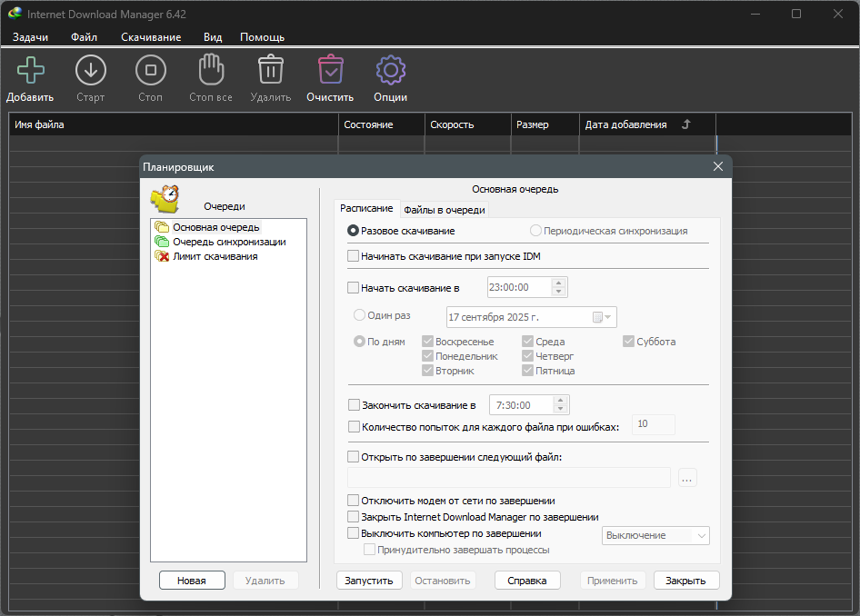The width and height of the screenshot is (860, 616).
Task: Select Разовое скачивание radio button
Action: [x=354, y=231]
